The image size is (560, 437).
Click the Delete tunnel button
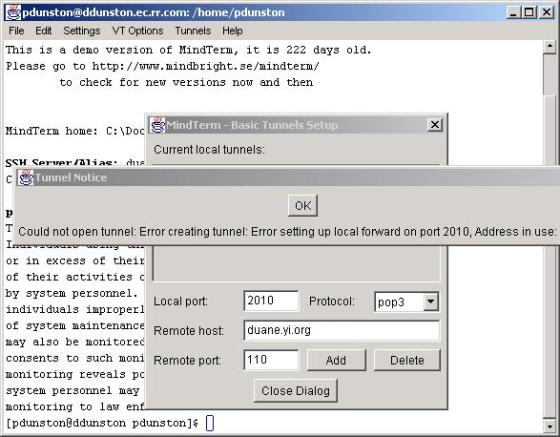[x=407, y=360]
